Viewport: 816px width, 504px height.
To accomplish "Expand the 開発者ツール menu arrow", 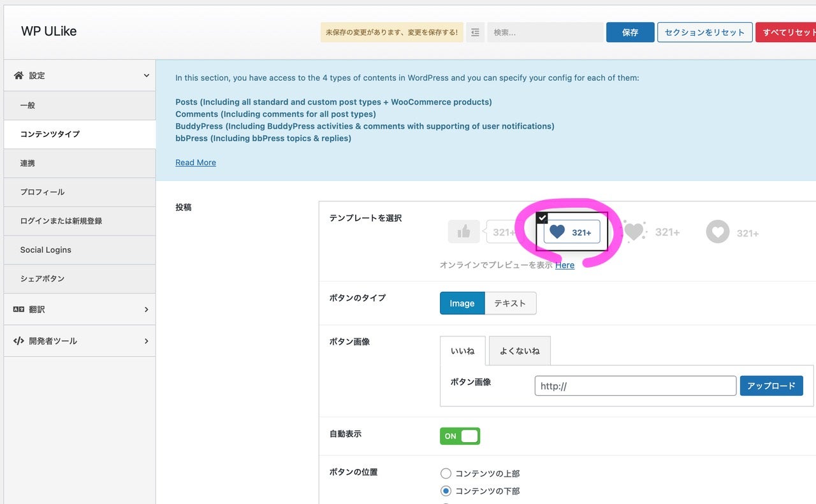I will [x=146, y=341].
